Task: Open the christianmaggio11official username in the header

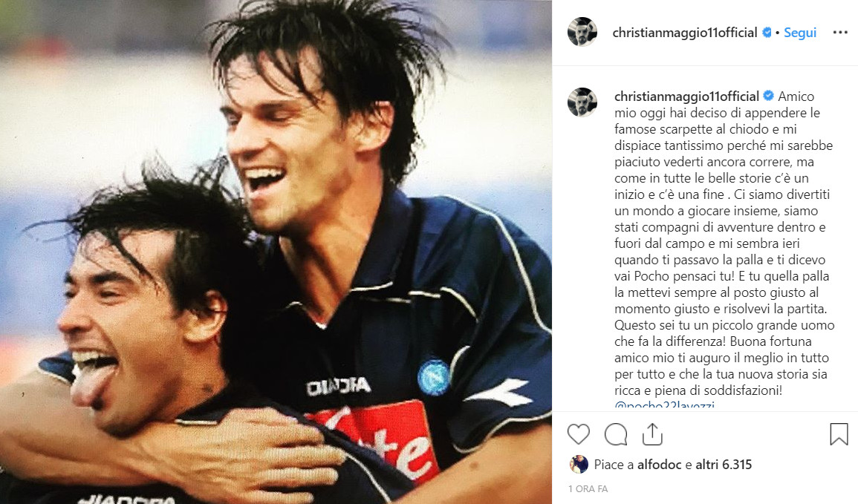Action: [x=684, y=33]
